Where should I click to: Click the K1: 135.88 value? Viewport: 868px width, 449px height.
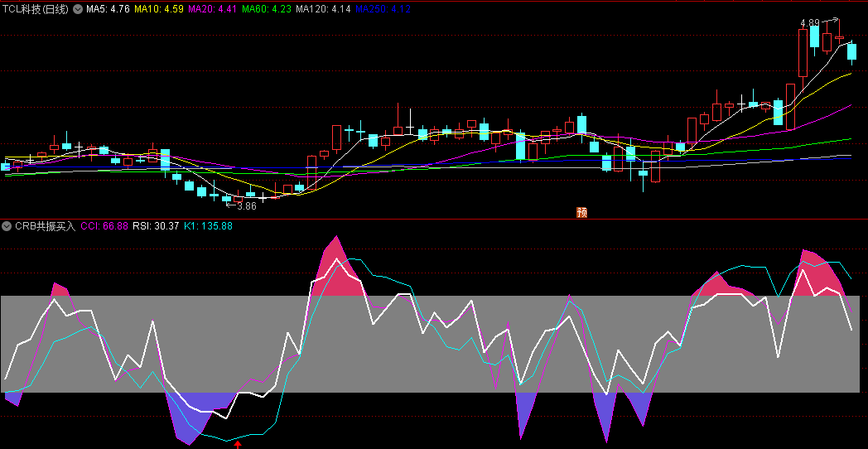point(208,226)
